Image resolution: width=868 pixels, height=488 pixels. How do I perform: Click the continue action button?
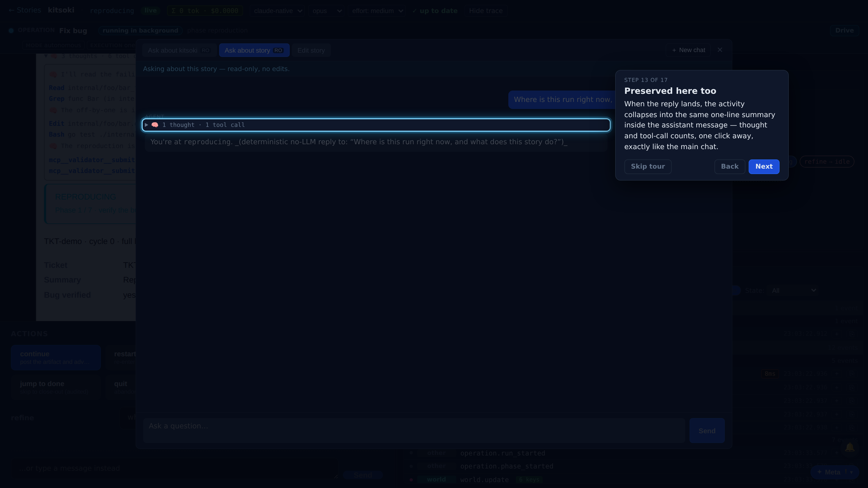pos(56,357)
